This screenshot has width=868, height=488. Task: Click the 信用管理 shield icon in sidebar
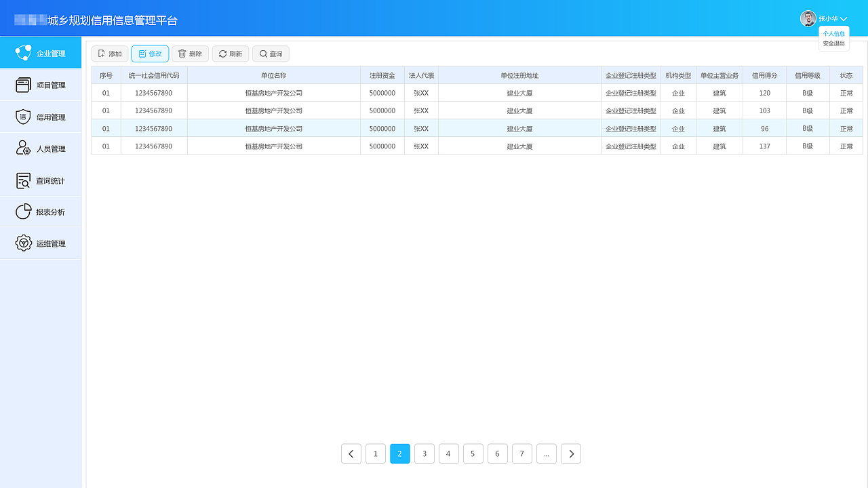point(23,117)
